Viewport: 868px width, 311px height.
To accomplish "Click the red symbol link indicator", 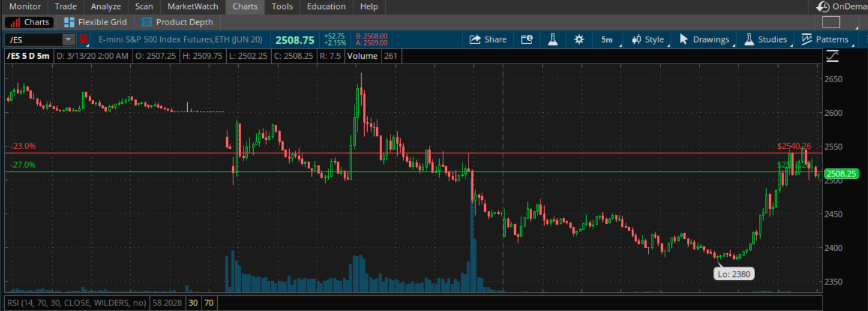I will click(83, 40).
